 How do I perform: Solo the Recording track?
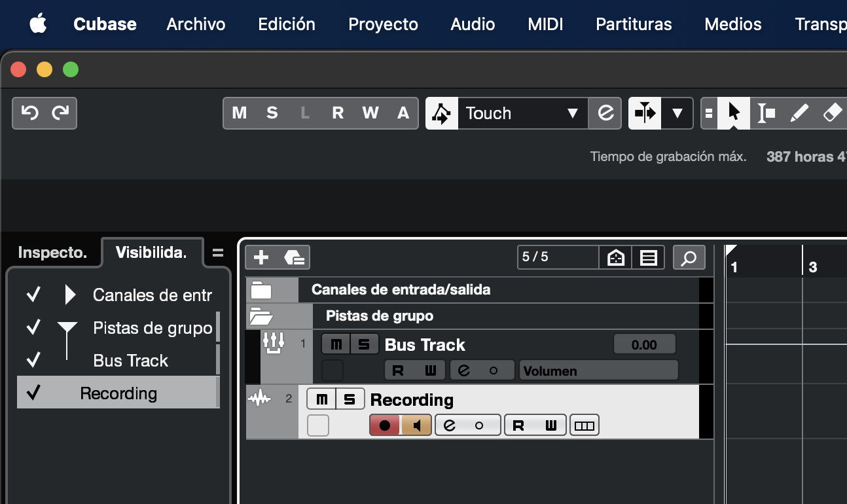pos(350,399)
